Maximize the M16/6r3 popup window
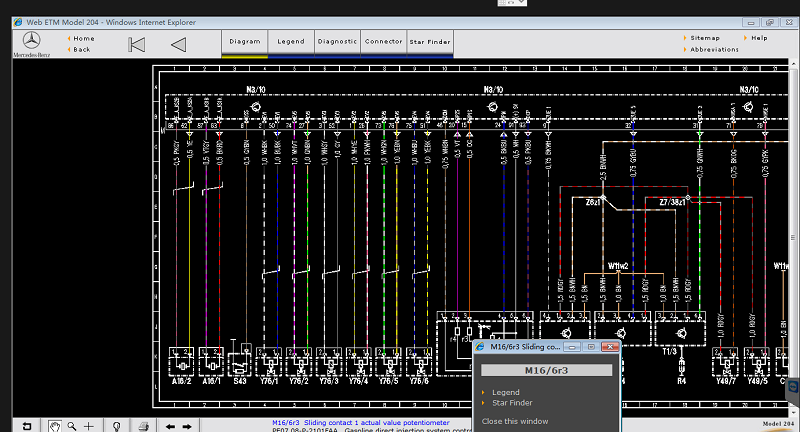This screenshot has height=432, width=800. click(x=591, y=347)
